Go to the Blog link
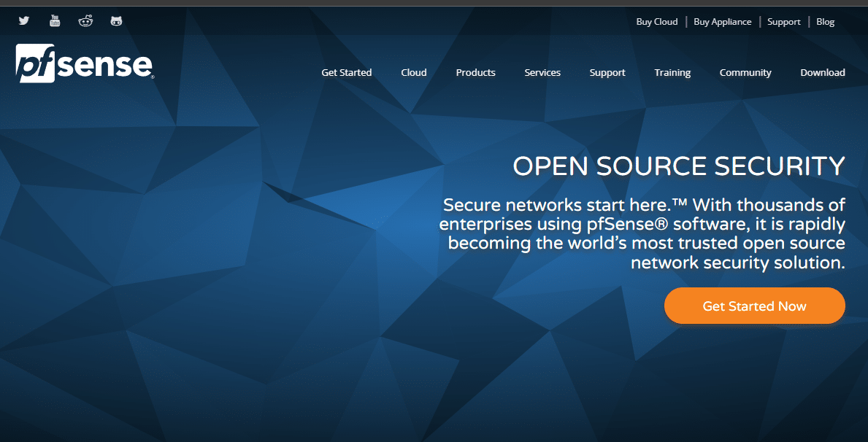Viewport: 868px width, 442px height. [825, 22]
